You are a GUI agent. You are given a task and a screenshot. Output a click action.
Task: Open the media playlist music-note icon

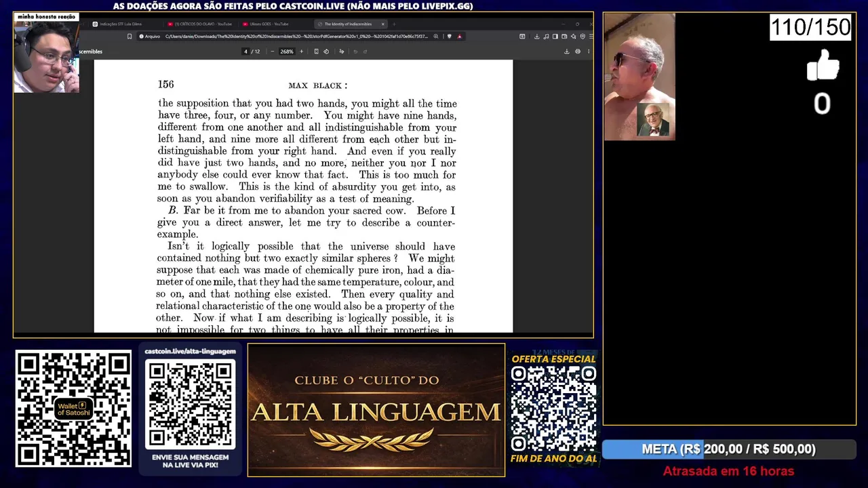point(546,37)
